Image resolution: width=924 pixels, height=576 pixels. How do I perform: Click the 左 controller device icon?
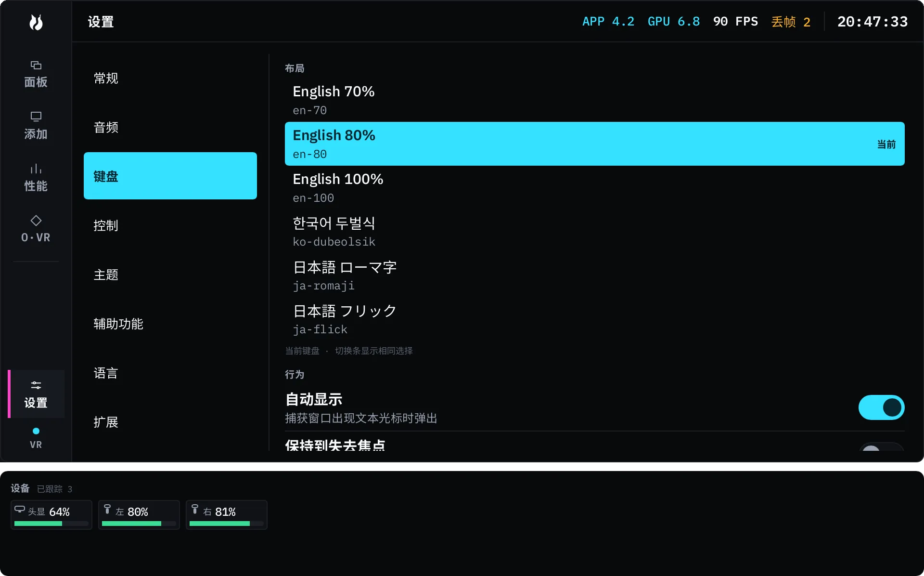coord(107,509)
